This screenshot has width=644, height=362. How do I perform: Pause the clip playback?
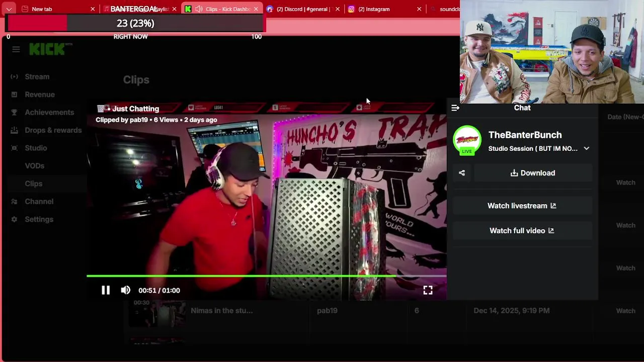click(x=106, y=290)
